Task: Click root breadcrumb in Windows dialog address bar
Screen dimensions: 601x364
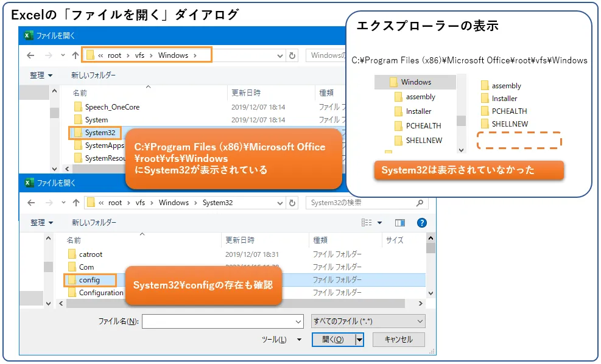Action: tap(114, 55)
